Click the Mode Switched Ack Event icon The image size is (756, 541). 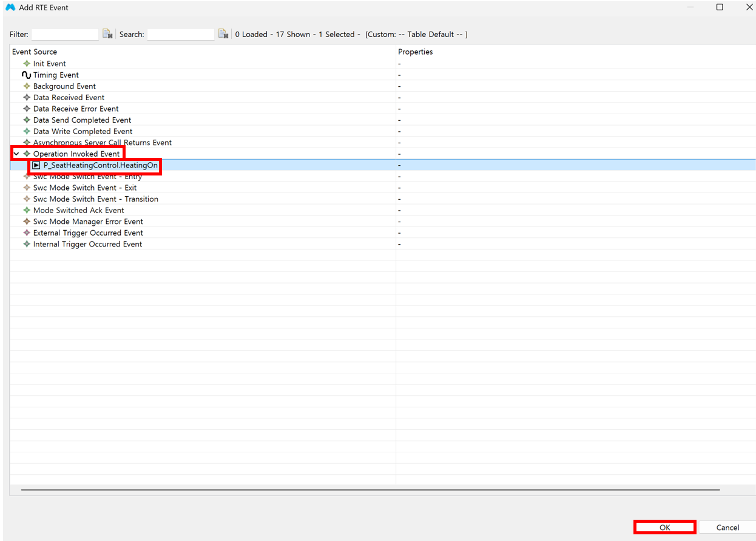click(x=27, y=210)
